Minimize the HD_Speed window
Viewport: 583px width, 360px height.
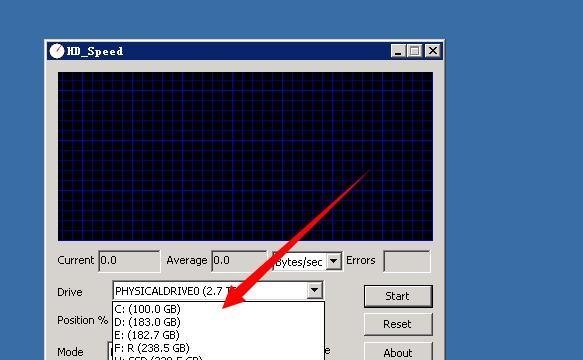point(398,51)
